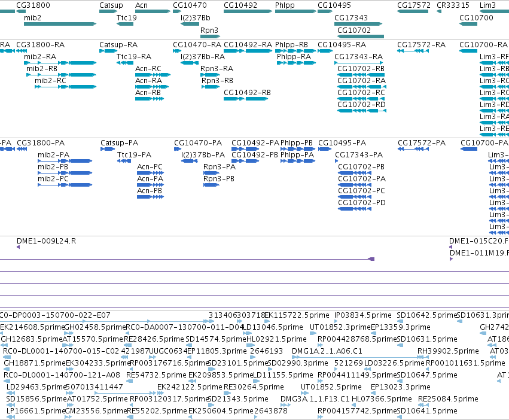Viewport: 509px width, 420px height.
Task: Click the CG17572-PA protein label
Action: click(x=422, y=142)
